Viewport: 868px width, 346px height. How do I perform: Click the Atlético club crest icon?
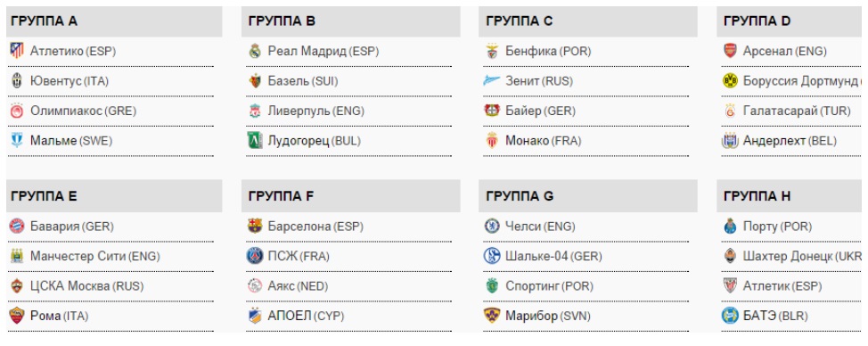pos(17,51)
